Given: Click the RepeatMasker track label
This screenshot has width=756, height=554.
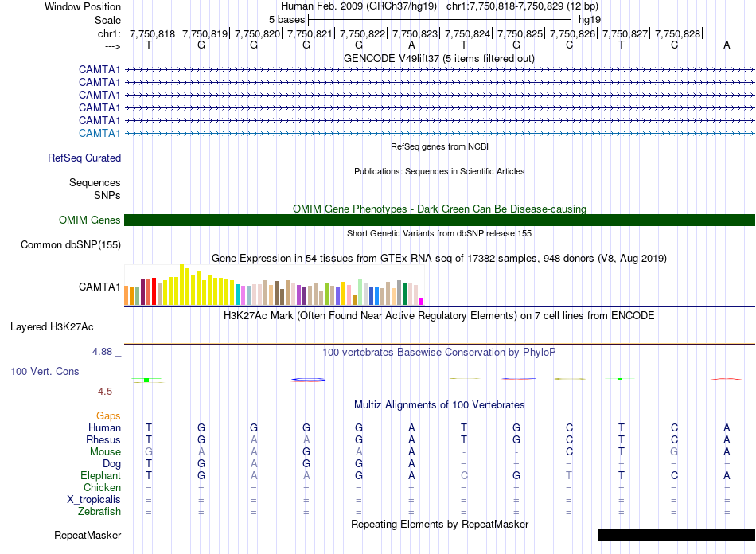Looking at the screenshot, I should click(88, 535).
